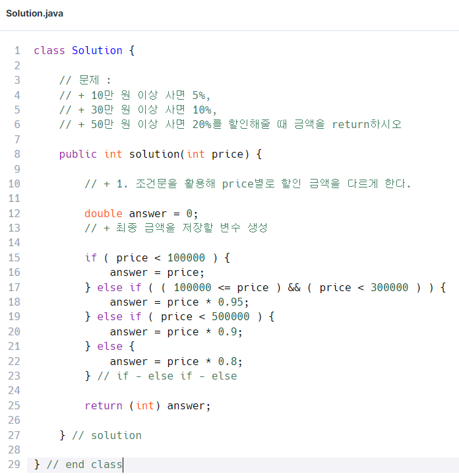This screenshot has width=459, height=476.
Task: Select the Solution.java file tab
Action: (34, 13)
